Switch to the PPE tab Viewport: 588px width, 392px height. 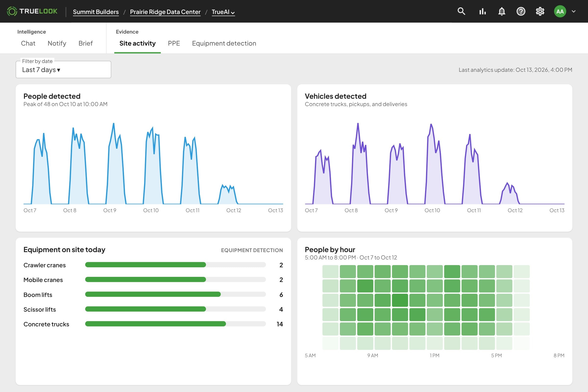click(174, 43)
